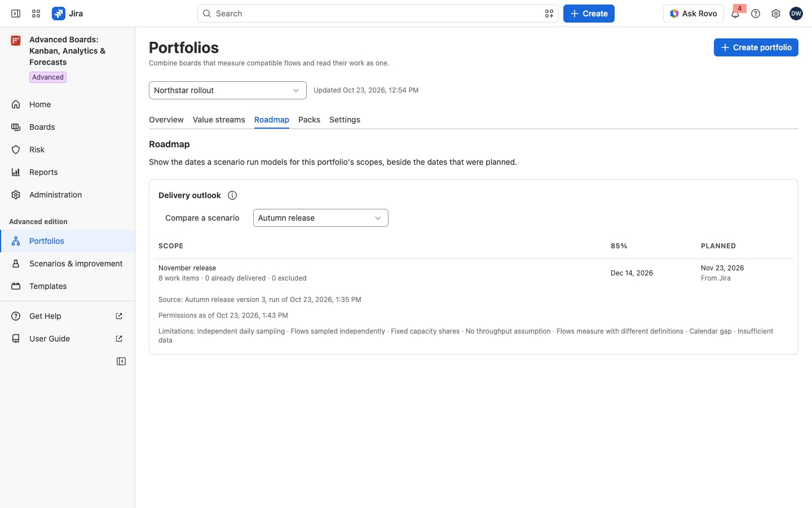812x508 pixels.
Task: Open the User Guide external link
Action: [68, 339]
